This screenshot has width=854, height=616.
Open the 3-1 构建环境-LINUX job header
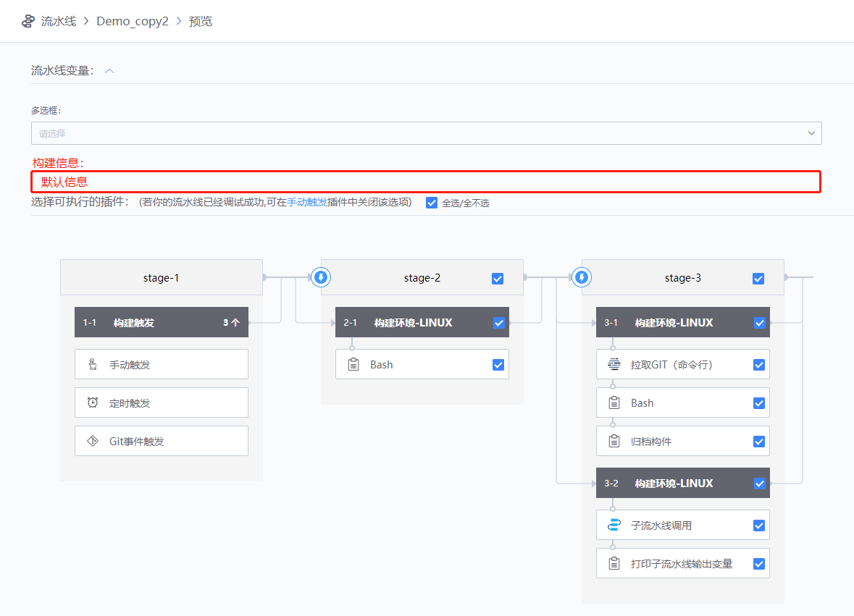tap(683, 322)
